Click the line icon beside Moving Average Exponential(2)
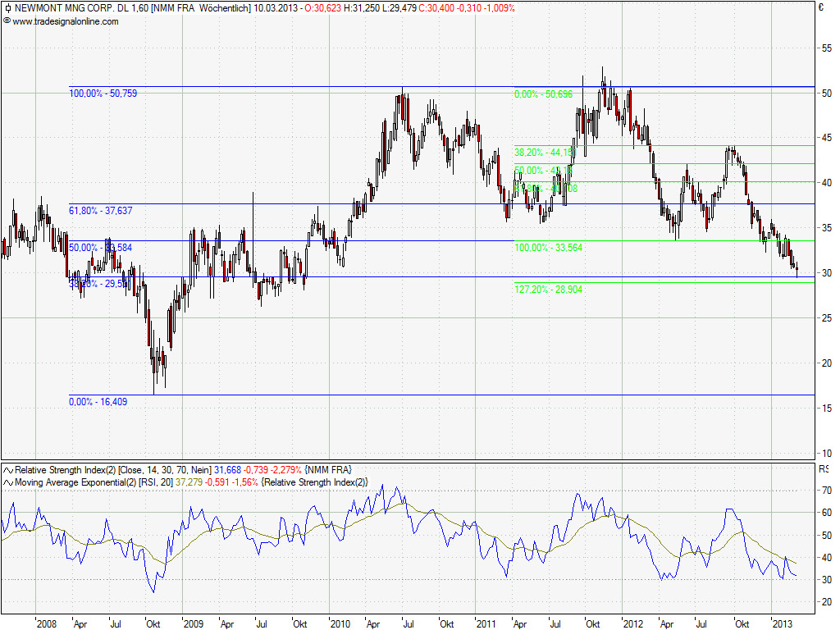Viewport: 840px width, 630px height. pyautogui.click(x=8, y=482)
